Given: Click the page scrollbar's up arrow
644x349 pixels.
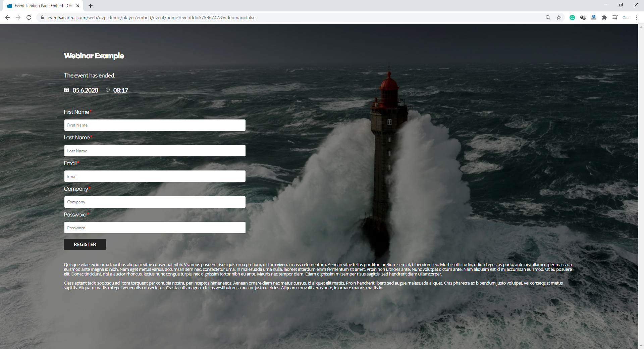Looking at the screenshot, I should pyautogui.click(x=641, y=27).
